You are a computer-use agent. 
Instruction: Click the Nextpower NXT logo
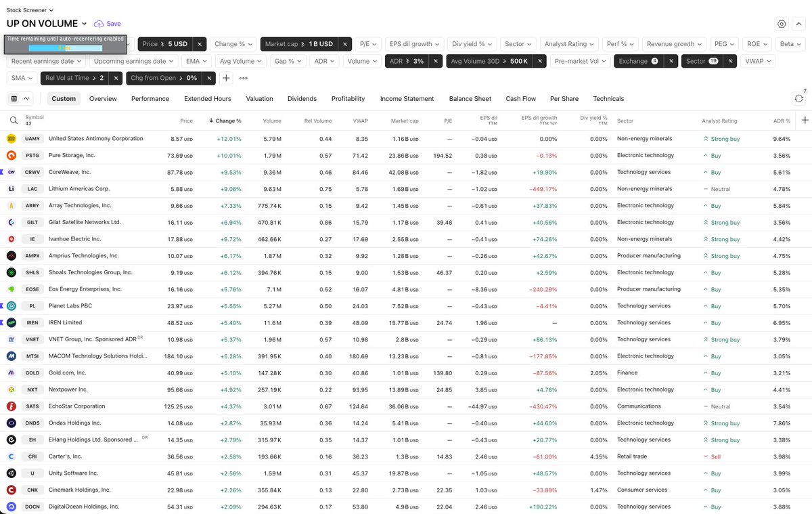[x=12, y=389]
